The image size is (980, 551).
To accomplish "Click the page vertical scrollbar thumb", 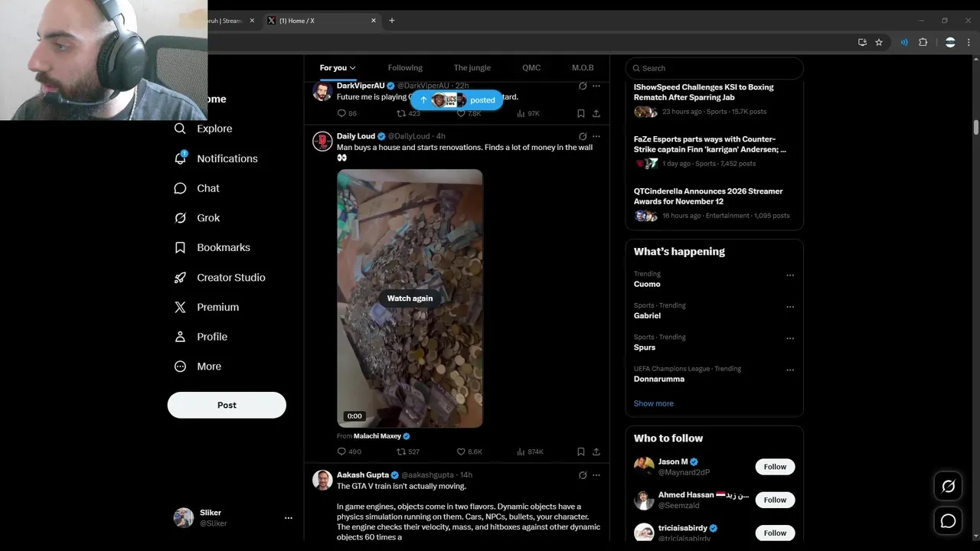I will pyautogui.click(x=975, y=127).
